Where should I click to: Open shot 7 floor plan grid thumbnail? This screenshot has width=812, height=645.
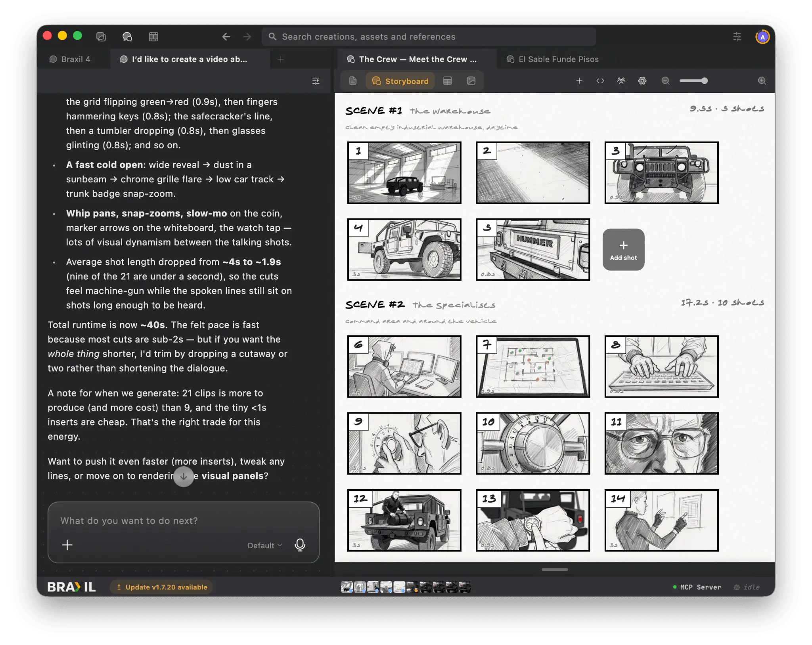click(x=532, y=366)
